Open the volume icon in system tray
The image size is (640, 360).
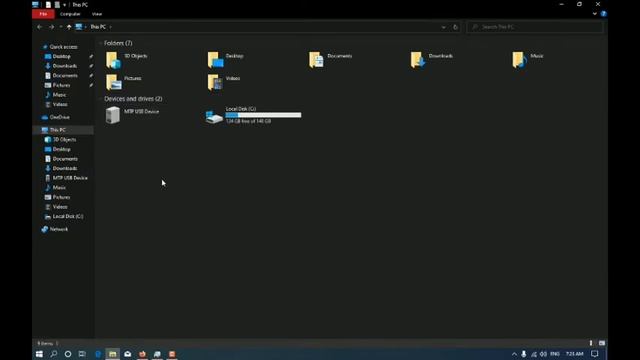(x=543, y=354)
